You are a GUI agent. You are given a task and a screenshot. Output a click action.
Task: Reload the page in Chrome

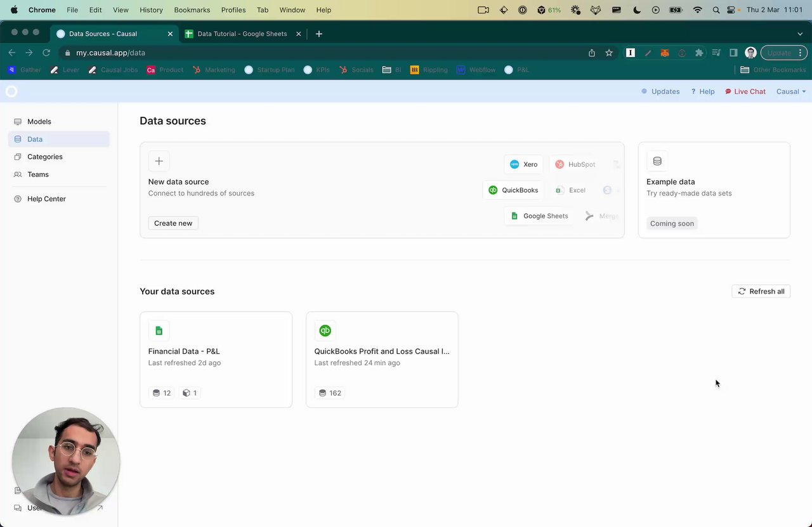point(46,53)
